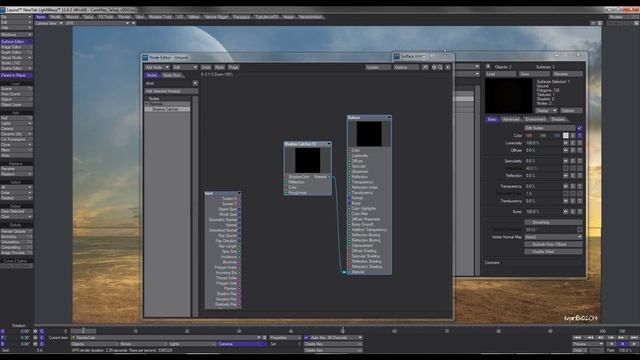Viewport: 640px width, 360px height.
Task: Toggle the Auto Key checkbox
Action: [x=307, y=338]
